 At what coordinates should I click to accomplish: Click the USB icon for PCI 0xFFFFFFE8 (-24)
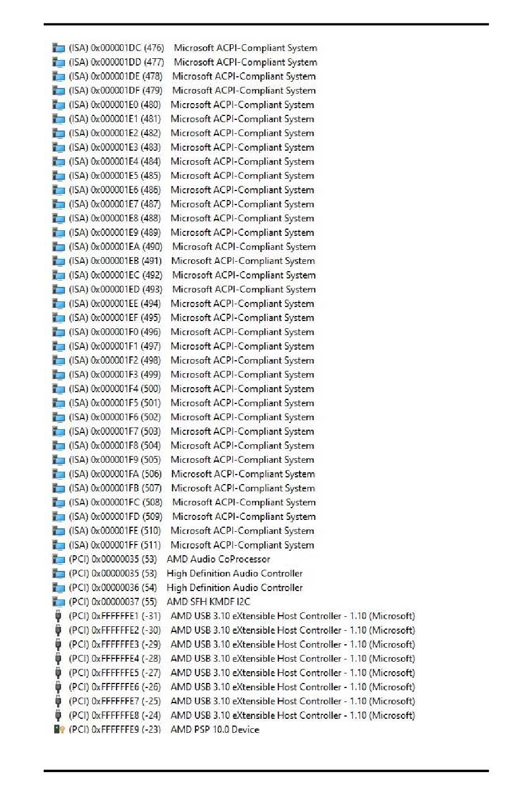(58, 715)
